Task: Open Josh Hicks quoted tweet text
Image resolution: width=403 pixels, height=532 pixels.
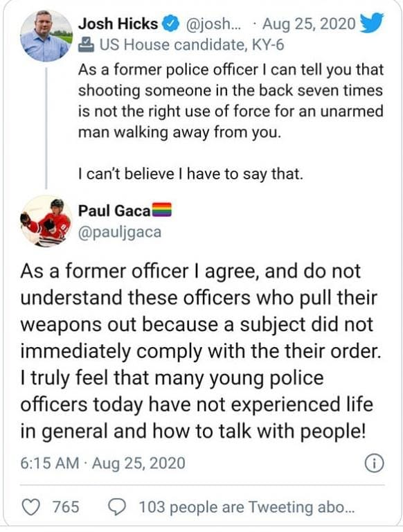Action: click(x=231, y=121)
